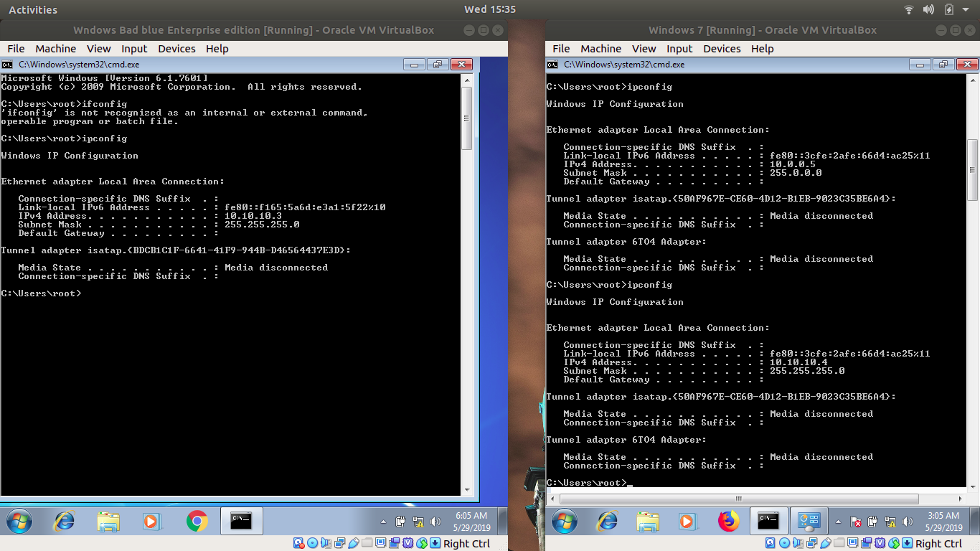Click horizontal scrollbar thumb in Windows 7 cmd
Image resolution: width=980 pixels, height=551 pixels.
tap(738, 499)
